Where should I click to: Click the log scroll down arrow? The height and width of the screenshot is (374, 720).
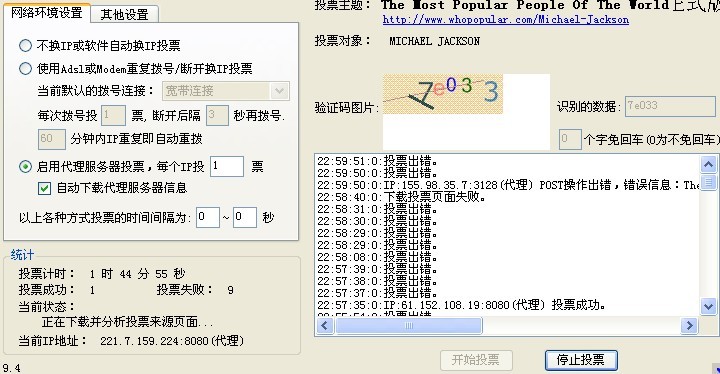coord(708,306)
